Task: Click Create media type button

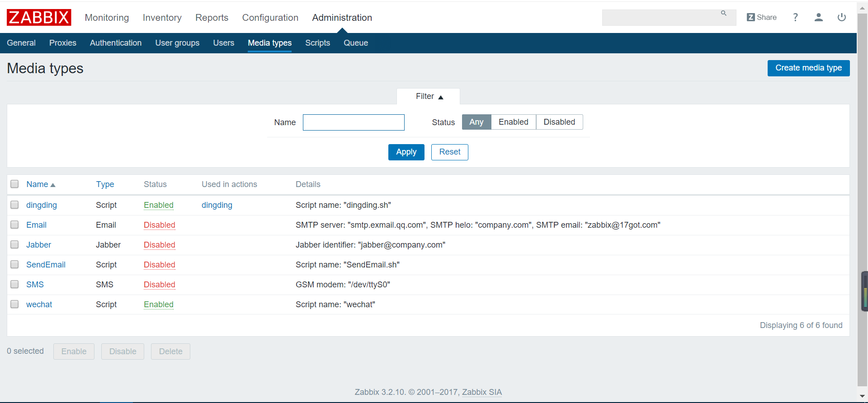Action: click(x=808, y=68)
